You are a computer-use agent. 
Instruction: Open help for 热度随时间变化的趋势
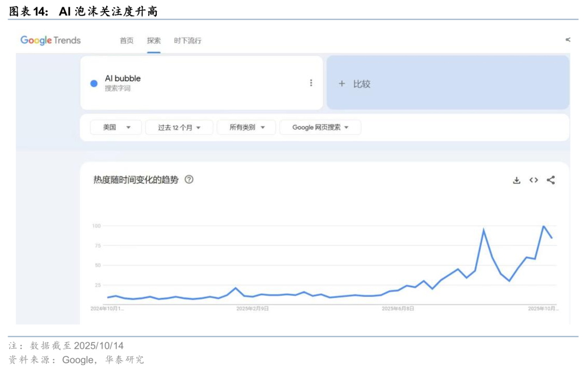tap(189, 179)
